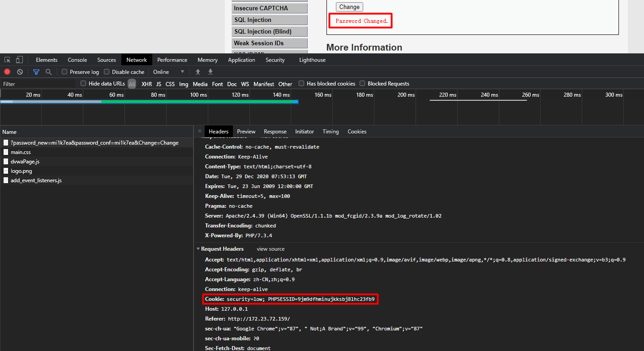Clear the network log
Image resolution: width=644 pixels, height=351 pixels.
tap(20, 72)
